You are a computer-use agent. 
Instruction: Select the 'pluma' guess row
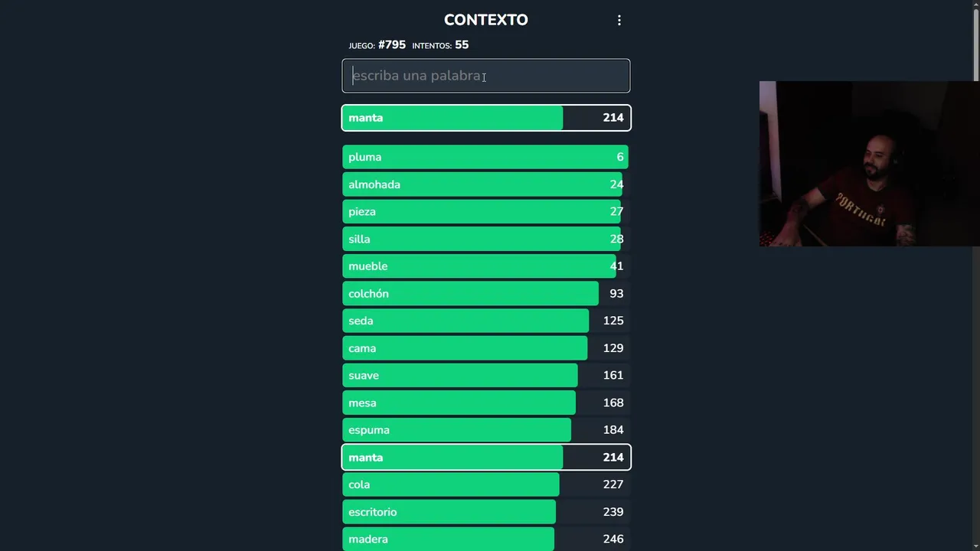[485, 157]
